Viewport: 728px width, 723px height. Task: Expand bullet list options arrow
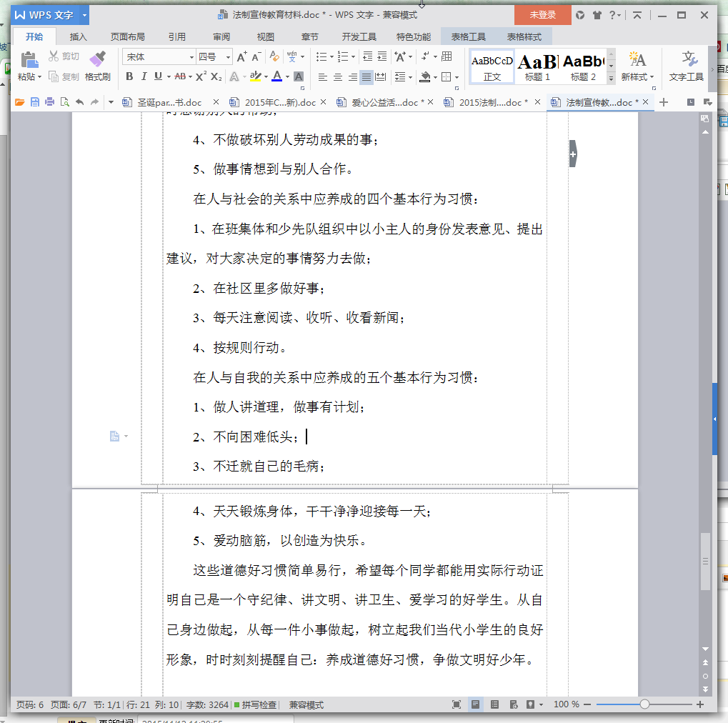coord(331,56)
